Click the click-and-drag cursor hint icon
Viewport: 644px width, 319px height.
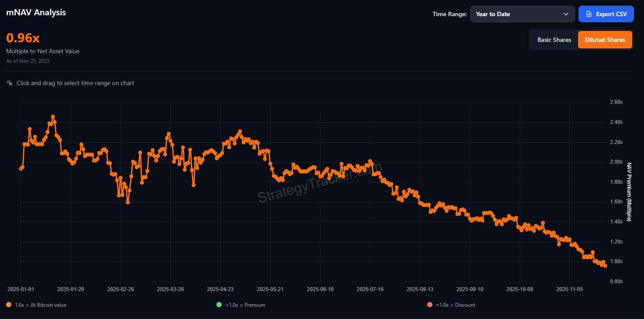point(9,82)
